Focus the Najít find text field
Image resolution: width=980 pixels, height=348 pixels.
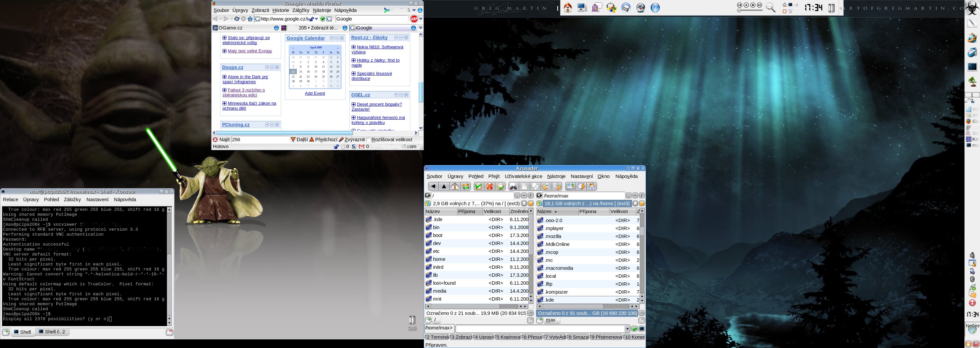coord(261,140)
